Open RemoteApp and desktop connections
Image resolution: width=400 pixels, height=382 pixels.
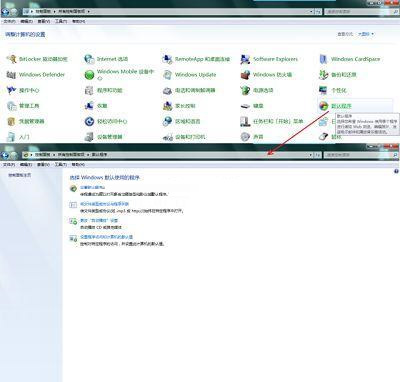pyautogui.click(x=196, y=59)
